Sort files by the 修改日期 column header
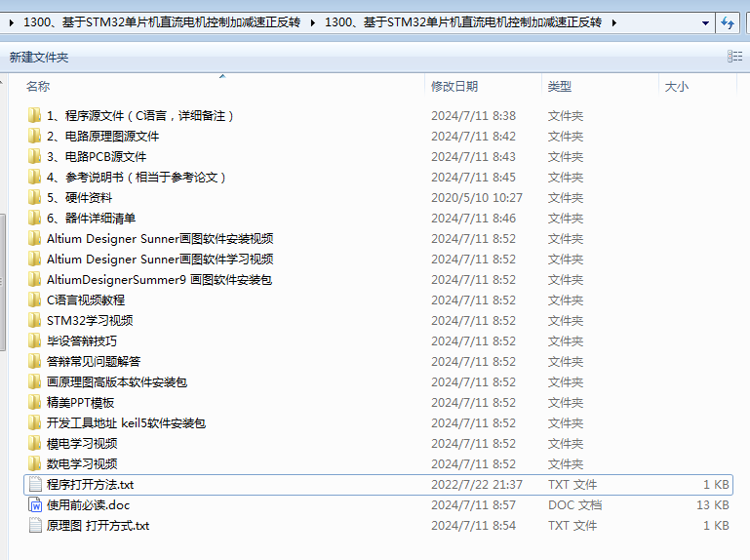The image size is (750, 560). 483,86
